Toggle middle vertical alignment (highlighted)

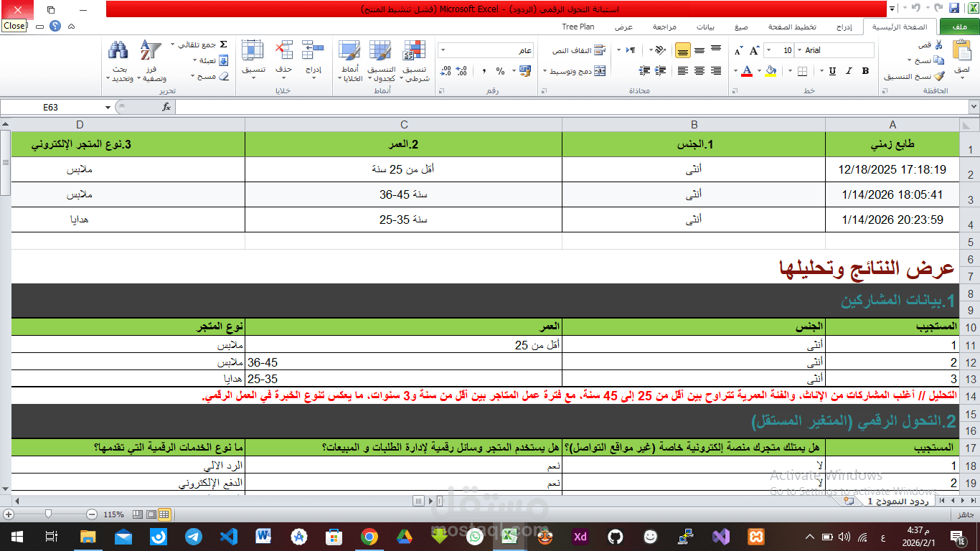point(682,50)
